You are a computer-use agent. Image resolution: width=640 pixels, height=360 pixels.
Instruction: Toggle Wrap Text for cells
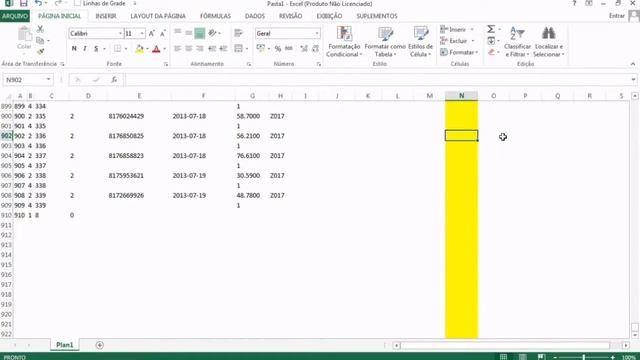point(238,33)
